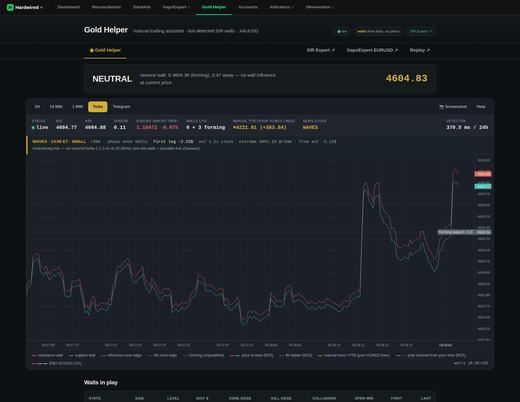This screenshot has height=402, width=520.
Task: Open the chart Help button
Action: (481, 107)
